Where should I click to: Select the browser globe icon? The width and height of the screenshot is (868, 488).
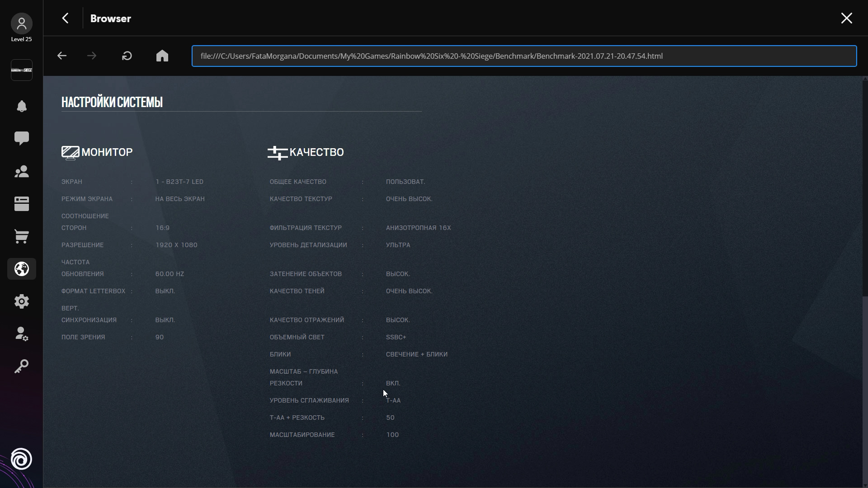(x=21, y=269)
